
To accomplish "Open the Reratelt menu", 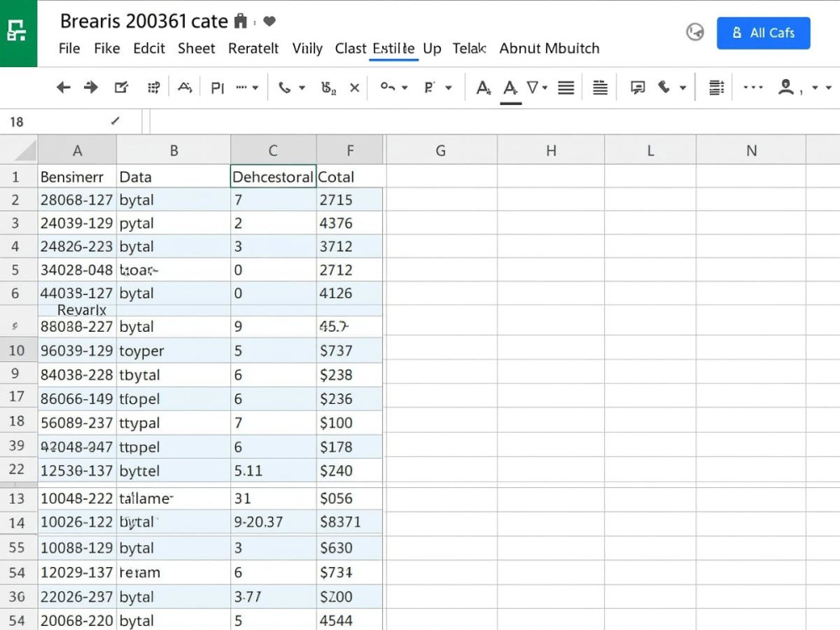I will tap(254, 48).
